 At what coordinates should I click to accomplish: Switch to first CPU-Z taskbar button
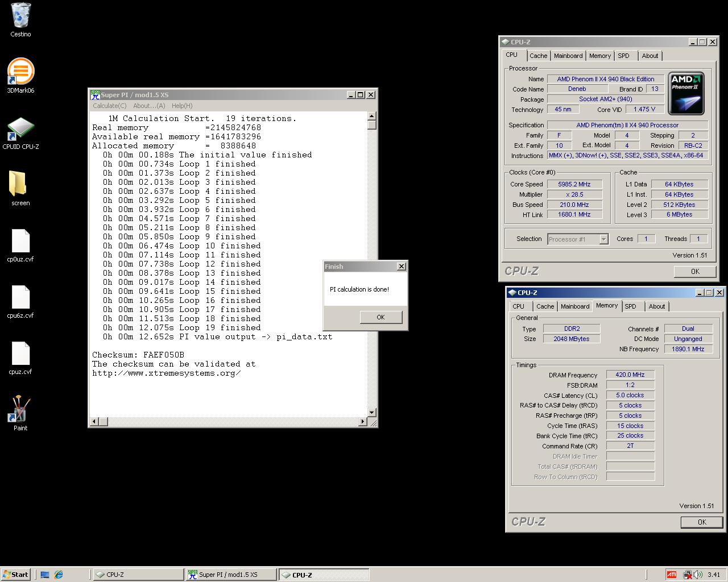point(138,575)
